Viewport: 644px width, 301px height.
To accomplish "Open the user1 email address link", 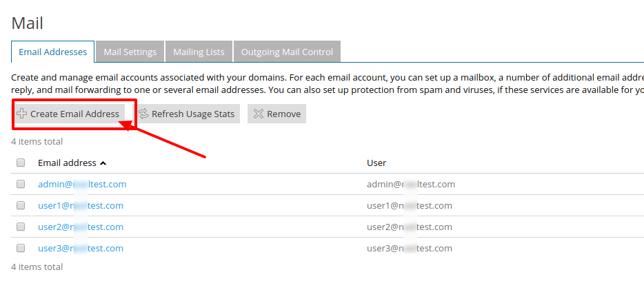I will click(x=81, y=205).
